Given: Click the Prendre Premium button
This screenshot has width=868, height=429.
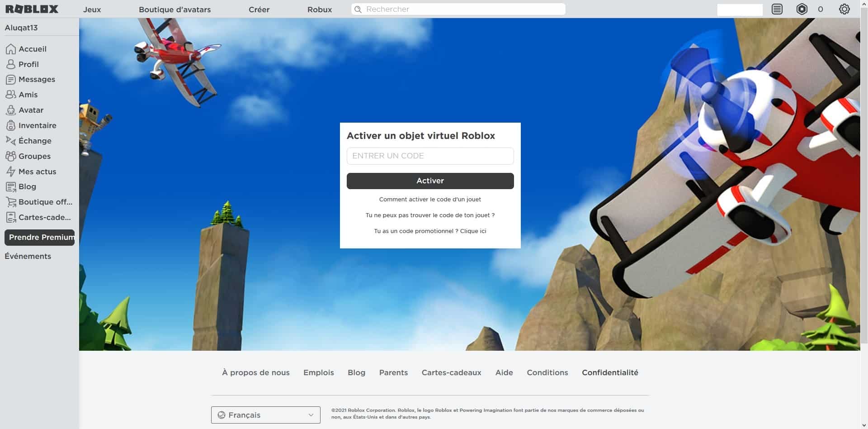Looking at the screenshot, I should (40, 237).
